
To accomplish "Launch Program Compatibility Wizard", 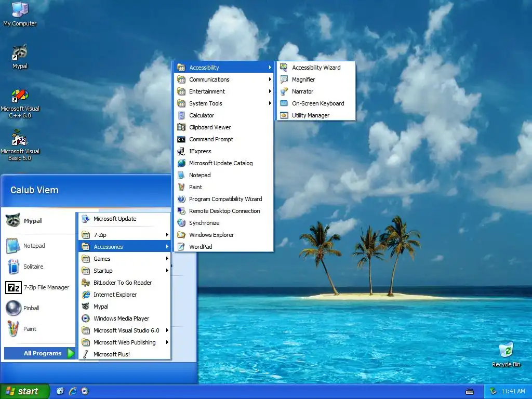I will (x=223, y=199).
